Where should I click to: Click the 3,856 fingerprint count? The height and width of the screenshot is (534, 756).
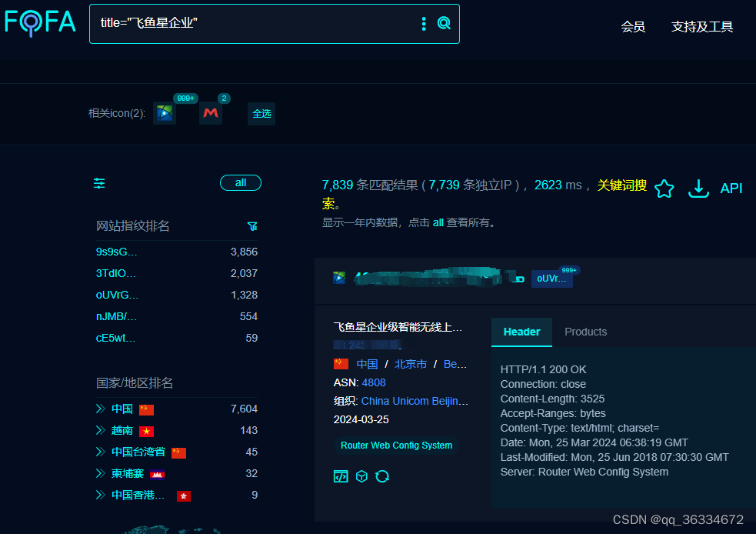coord(244,252)
